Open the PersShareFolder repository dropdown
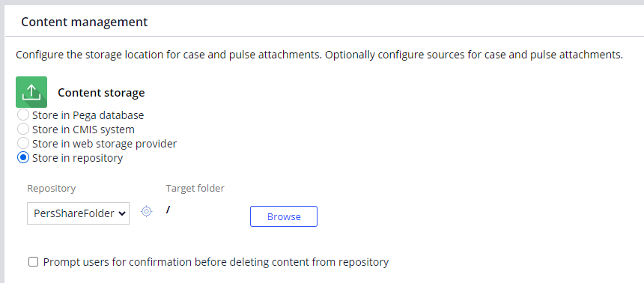This screenshot has height=283, width=644. [78, 213]
